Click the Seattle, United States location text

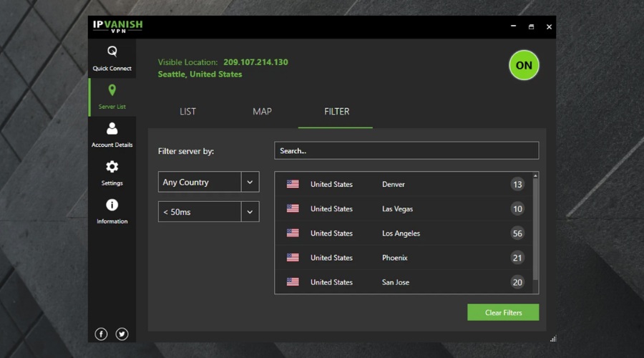click(200, 74)
